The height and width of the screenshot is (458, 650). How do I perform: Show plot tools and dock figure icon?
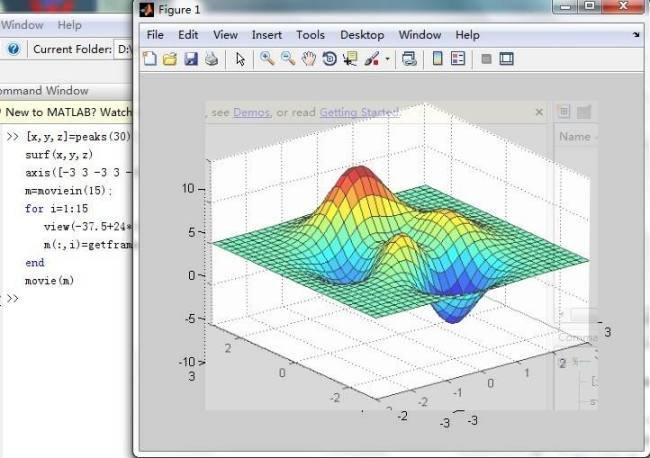(506, 59)
